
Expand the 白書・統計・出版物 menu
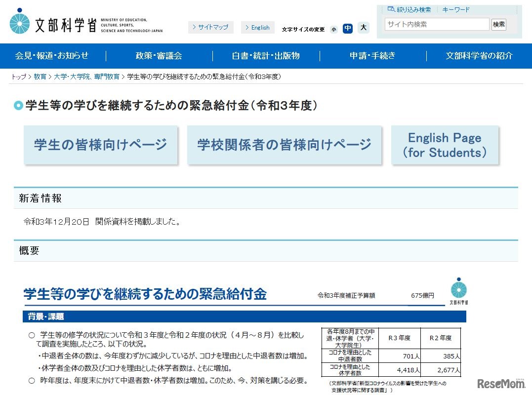tap(266, 56)
